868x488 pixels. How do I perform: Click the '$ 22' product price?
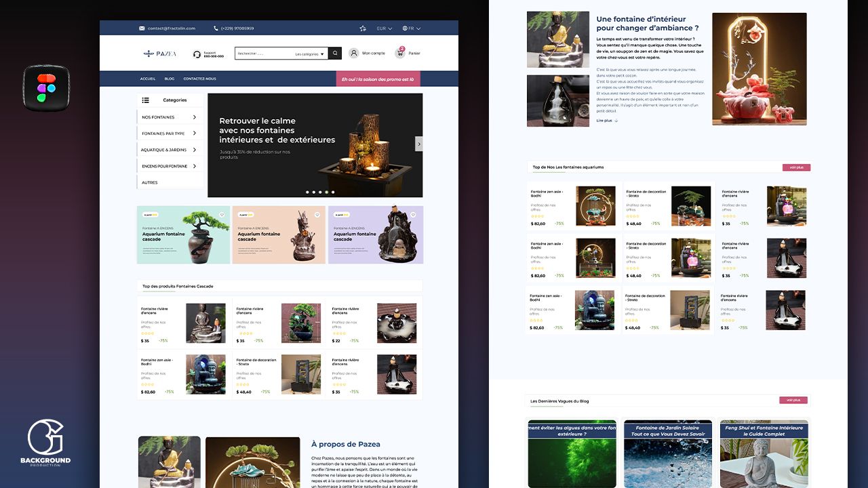336,341
